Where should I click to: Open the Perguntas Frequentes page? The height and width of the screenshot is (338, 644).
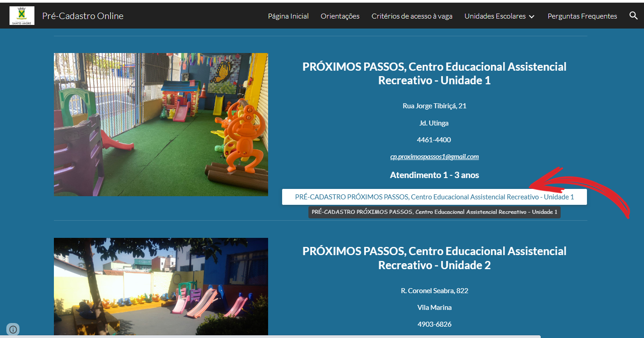[582, 16]
